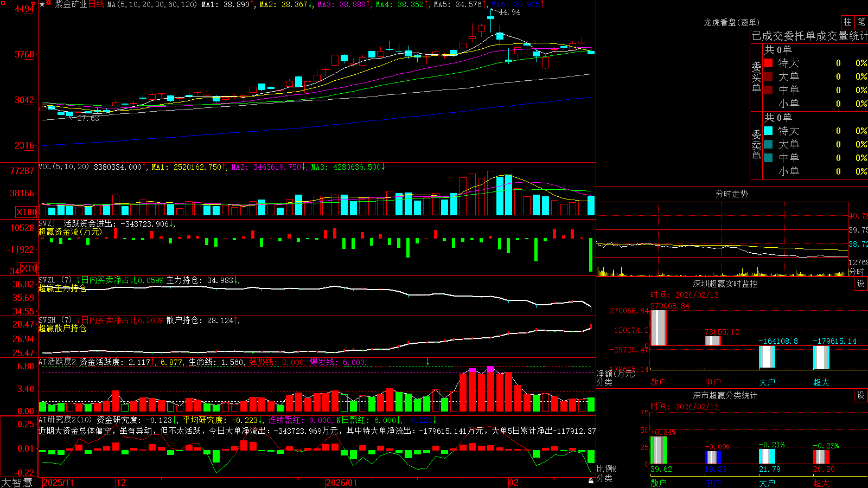Click the MA(5,10,20,30,60,120) indicator parameters
This screenshot has width=868, height=488.
152,4
